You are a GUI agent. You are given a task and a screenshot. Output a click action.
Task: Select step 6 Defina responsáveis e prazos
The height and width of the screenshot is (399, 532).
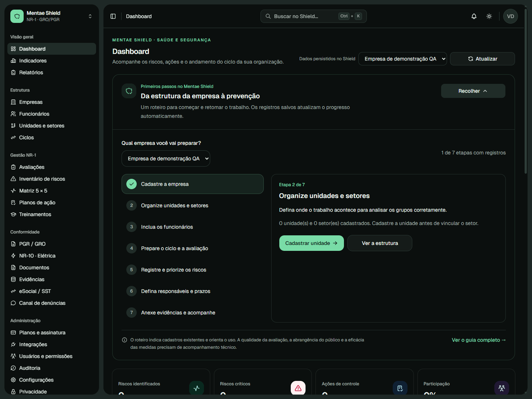point(192,291)
